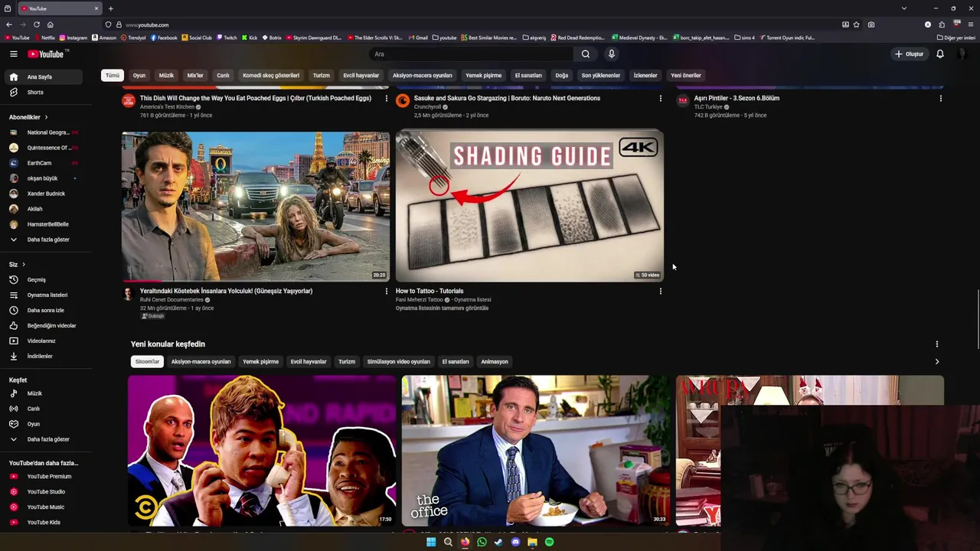Open the notifications bell
The width and height of the screenshot is (980, 551).
click(x=939, y=54)
